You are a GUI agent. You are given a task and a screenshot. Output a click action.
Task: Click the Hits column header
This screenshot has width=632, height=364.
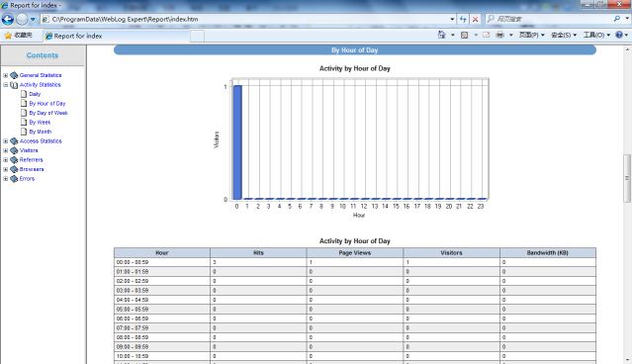[258, 253]
